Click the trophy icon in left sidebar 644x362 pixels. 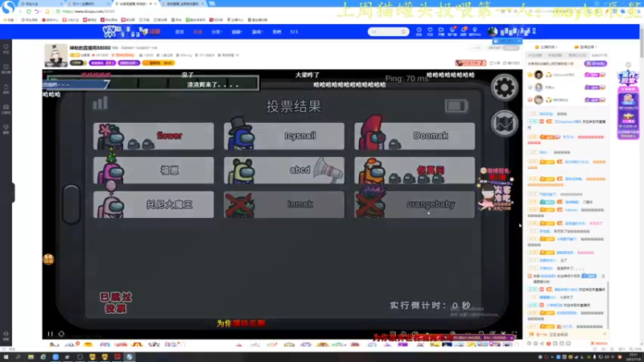coord(6,129)
